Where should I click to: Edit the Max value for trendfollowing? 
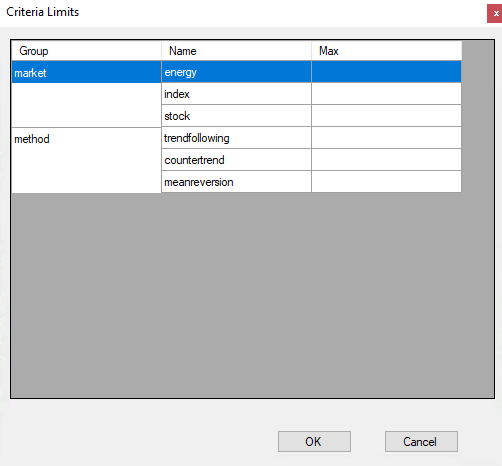387,138
